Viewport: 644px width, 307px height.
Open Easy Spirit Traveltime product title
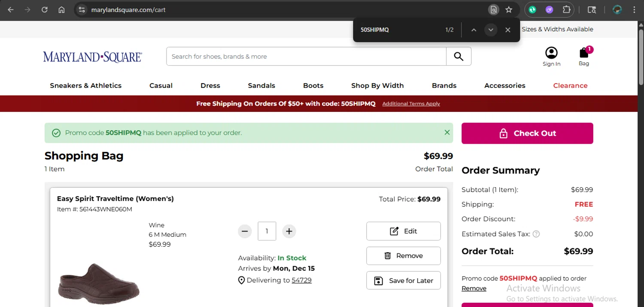[x=115, y=199]
